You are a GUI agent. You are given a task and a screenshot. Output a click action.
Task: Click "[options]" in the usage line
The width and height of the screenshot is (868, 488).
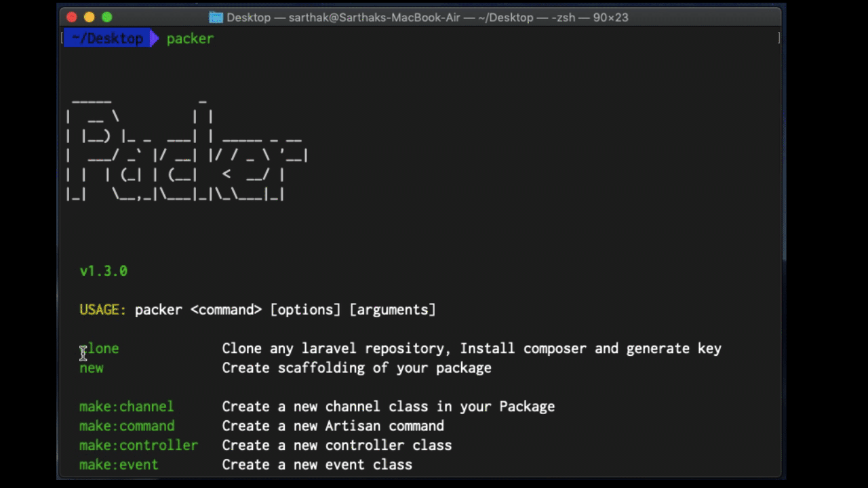[305, 310]
